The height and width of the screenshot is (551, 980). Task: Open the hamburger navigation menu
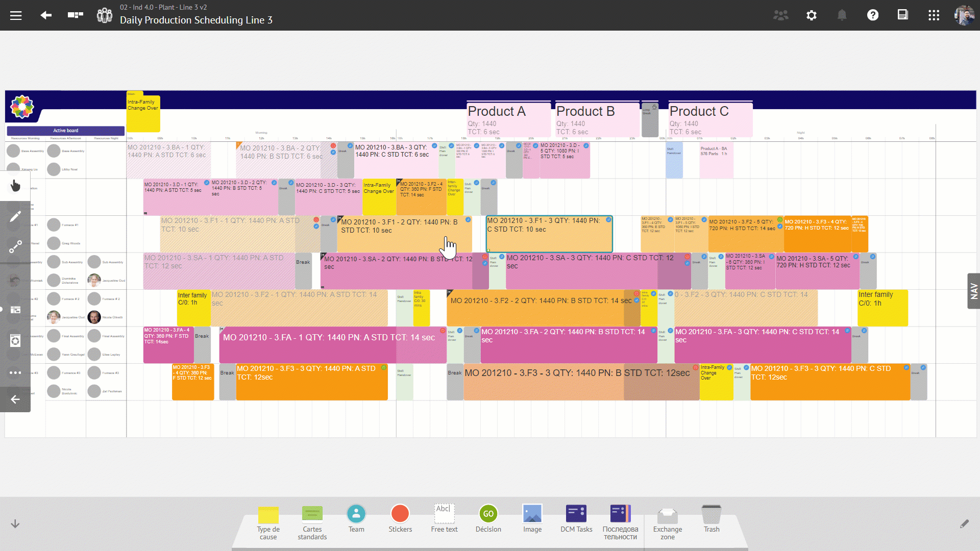coord(16,15)
